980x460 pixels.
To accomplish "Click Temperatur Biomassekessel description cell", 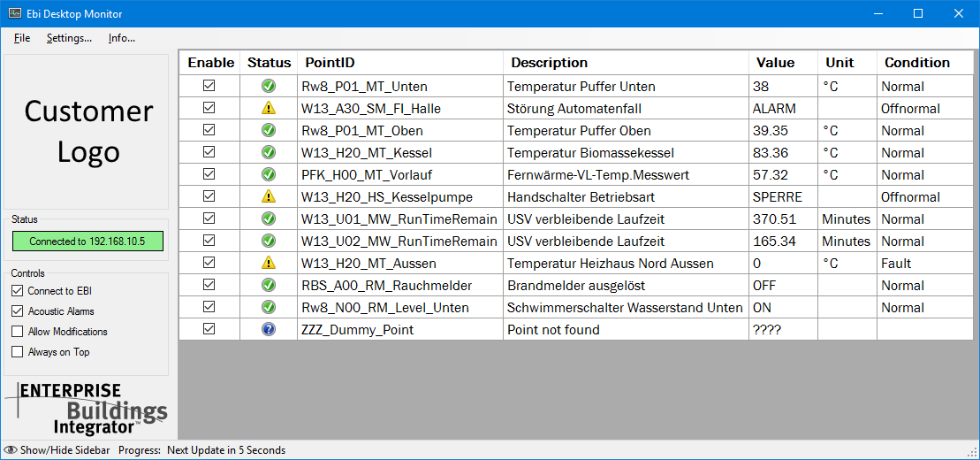I will (627, 153).
